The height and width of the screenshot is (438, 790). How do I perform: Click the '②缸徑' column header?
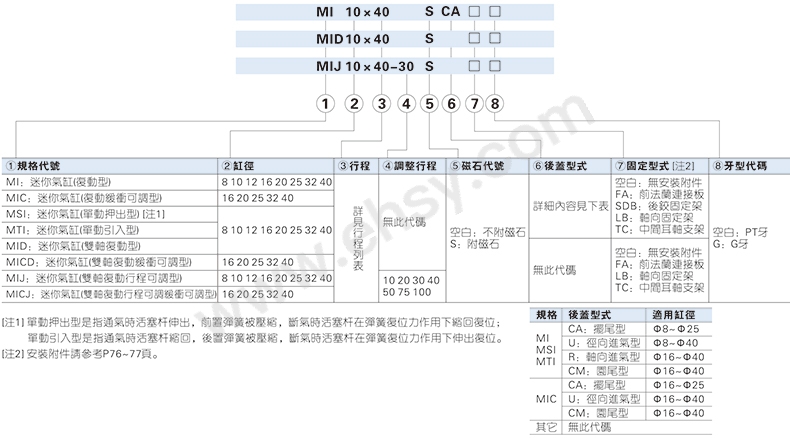pos(276,166)
